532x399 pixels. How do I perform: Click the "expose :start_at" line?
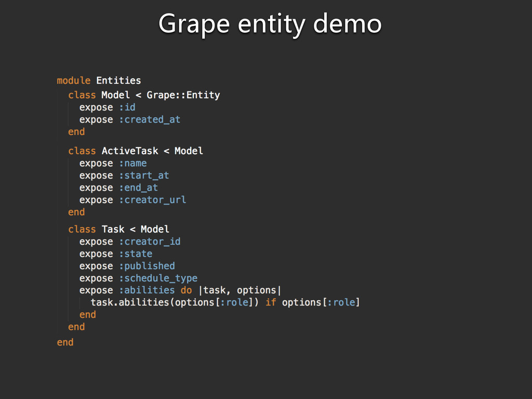(124, 176)
